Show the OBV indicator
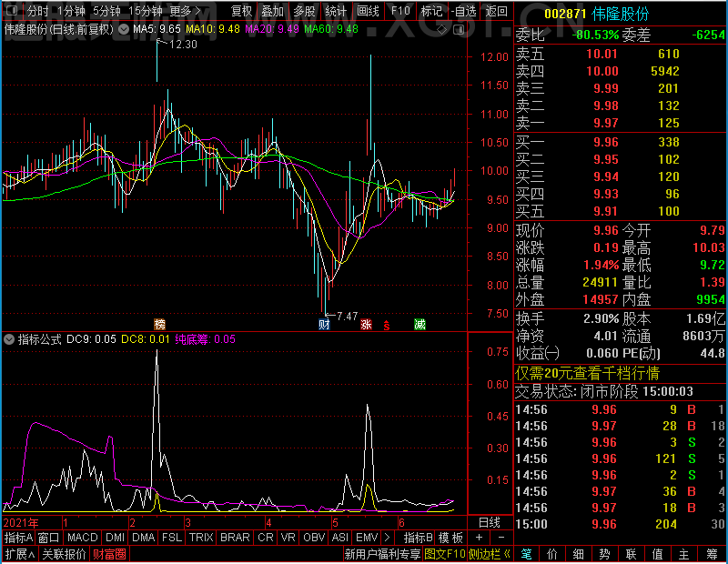728x564 pixels. (x=314, y=538)
